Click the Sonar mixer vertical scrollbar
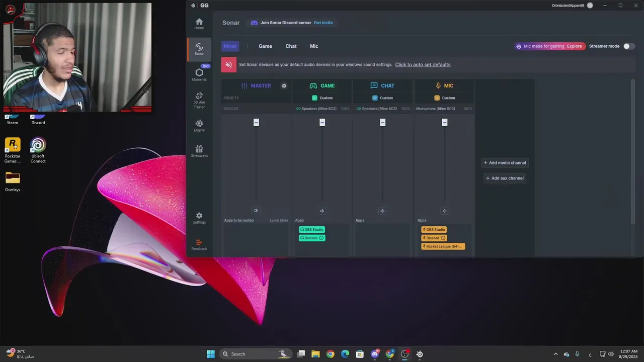This screenshot has height=362, width=644. (x=633, y=151)
